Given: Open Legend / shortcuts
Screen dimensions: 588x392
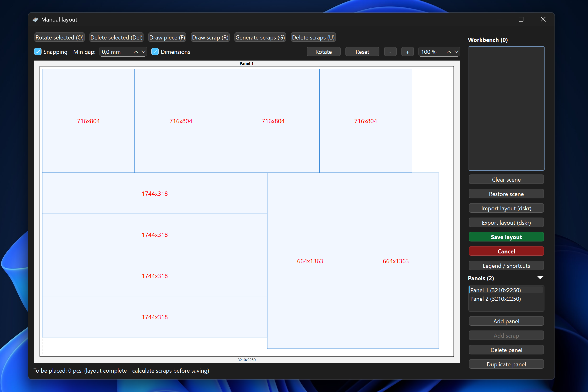Looking at the screenshot, I should coord(506,265).
